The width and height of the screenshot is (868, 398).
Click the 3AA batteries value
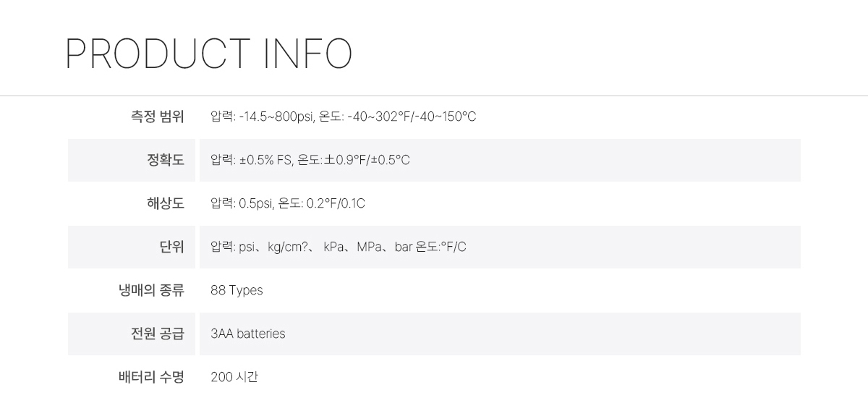tap(248, 334)
